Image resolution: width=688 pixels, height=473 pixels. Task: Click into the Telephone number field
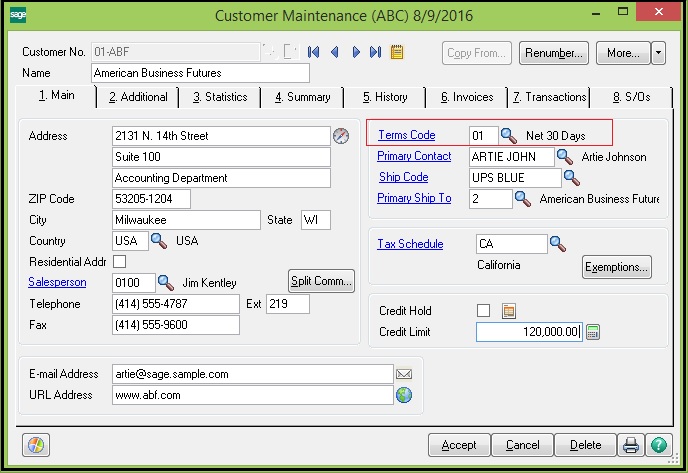click(176, 304)
